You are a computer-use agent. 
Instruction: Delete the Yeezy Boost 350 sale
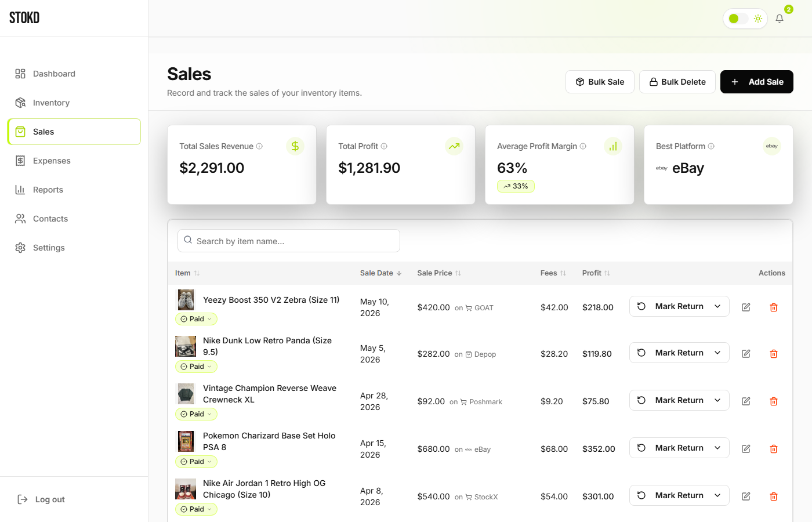coord(774,307)
